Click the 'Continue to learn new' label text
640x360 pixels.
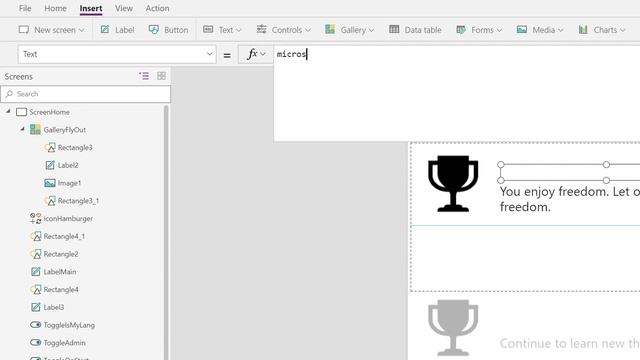pos(570,343)
